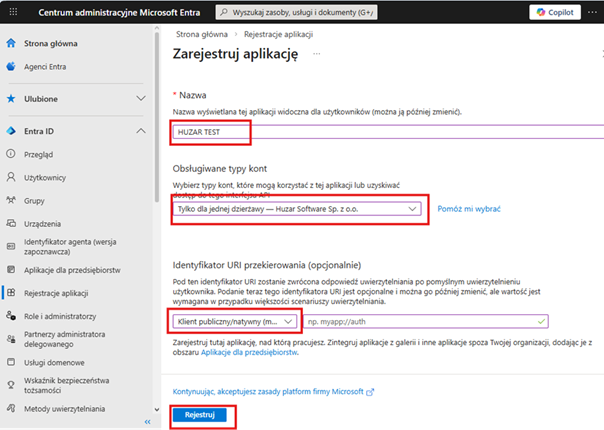The width and height of the screenshot is (604, 430).
Task: Open Role i administratorzy menu item
Action: tap(60, 316)
